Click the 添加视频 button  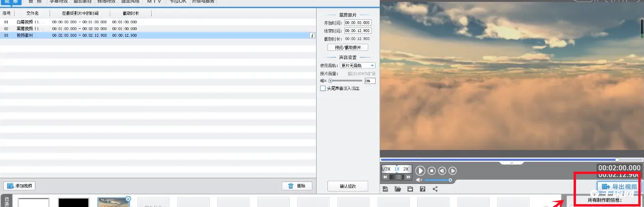(19, 186)
